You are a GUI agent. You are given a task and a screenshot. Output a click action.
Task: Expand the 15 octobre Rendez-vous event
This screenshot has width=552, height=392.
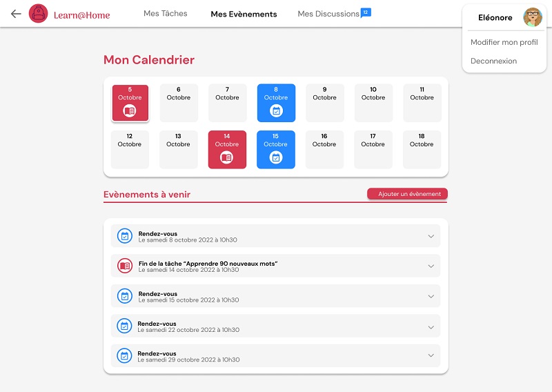point(431,296)
